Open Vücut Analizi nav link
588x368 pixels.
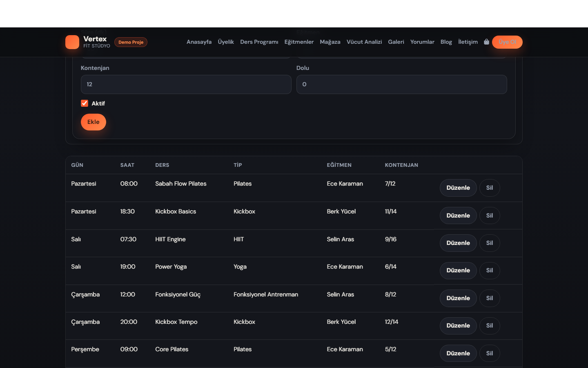pos(364,42)
